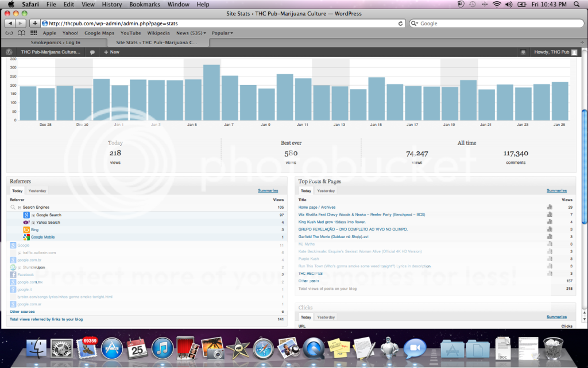The width and height of the screenshot is (588, 368).
Task: Switch Referrers panel to Yesterday tab
Action: tap(37, 191)
